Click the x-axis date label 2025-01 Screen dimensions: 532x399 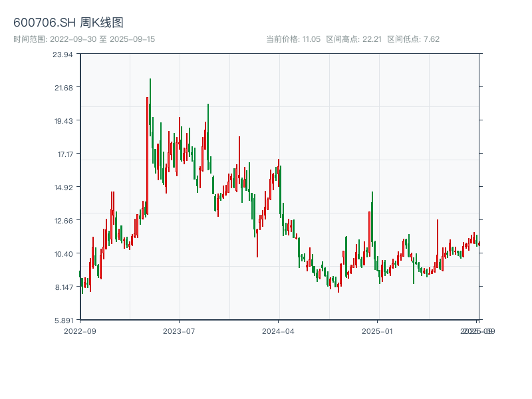pyautogui.click(x=377, y=331)
